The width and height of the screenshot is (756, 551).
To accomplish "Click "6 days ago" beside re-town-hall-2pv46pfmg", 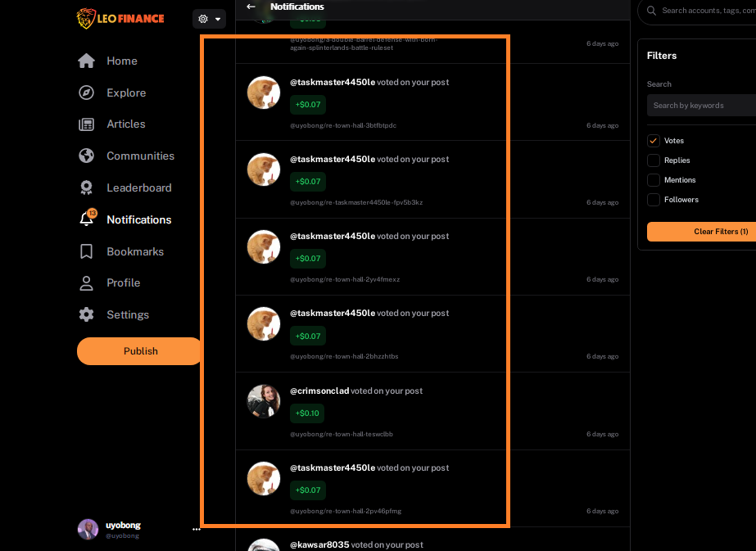I will [x=602, y=512].
